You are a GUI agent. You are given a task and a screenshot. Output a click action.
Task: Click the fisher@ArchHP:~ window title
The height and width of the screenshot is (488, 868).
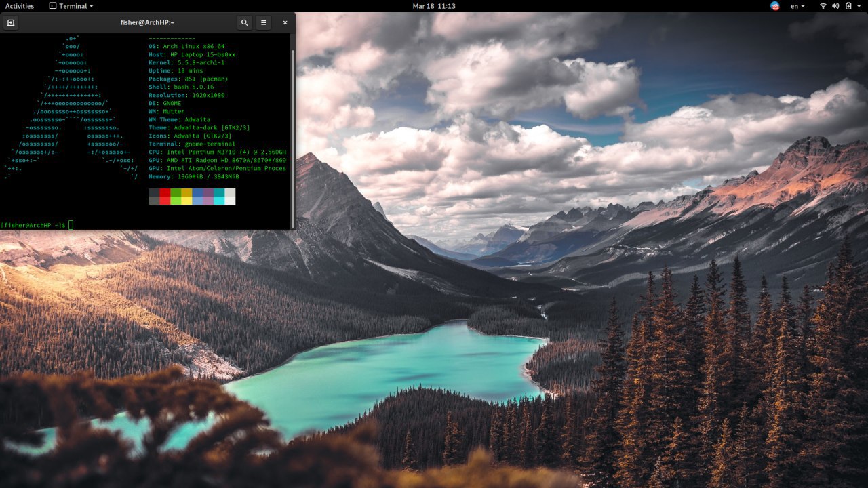tap(147, 22)
